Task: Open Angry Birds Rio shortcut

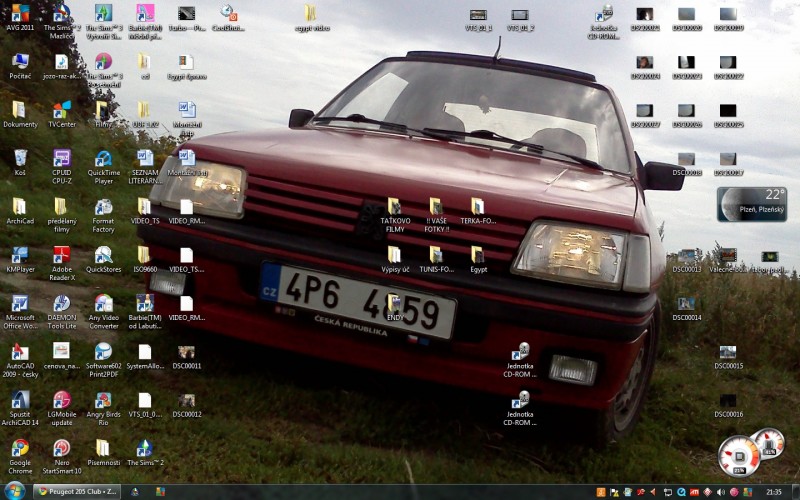Action: tap(103, 400)
